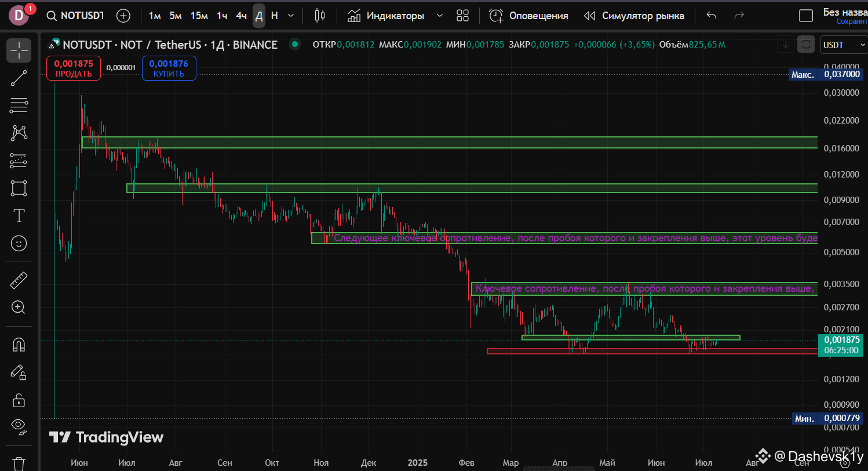This screenshot has height=471, width=868.
Task: Open the layout grid selector icon
Action: [462, 16]
